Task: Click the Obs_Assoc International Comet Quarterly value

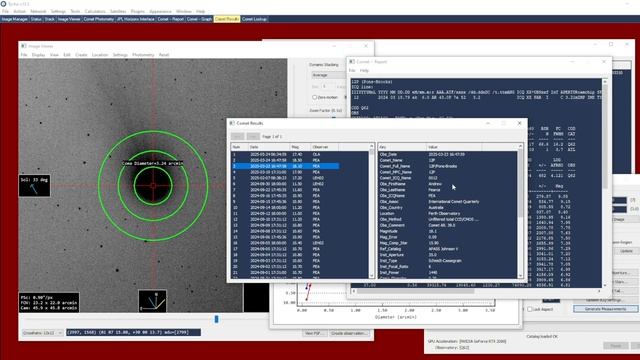Action: pyautogui.click(x=453, y=202)
